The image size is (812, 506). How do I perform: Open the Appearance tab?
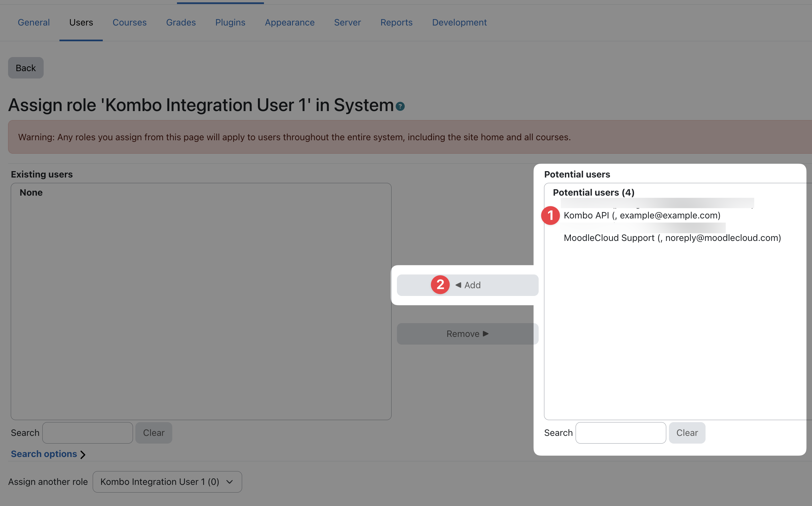coord(289,22)
